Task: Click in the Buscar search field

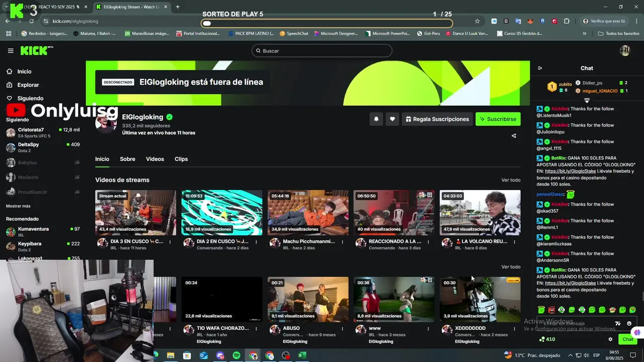Action: point(321,51)
